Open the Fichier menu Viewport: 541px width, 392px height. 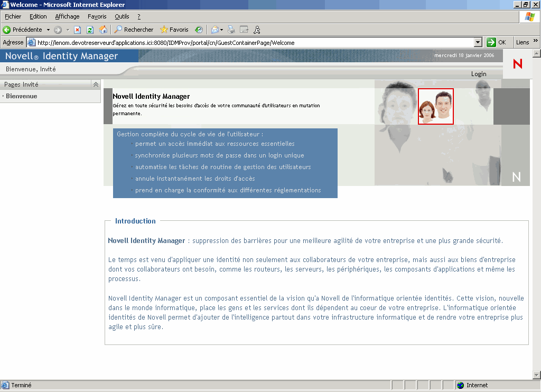13,16
